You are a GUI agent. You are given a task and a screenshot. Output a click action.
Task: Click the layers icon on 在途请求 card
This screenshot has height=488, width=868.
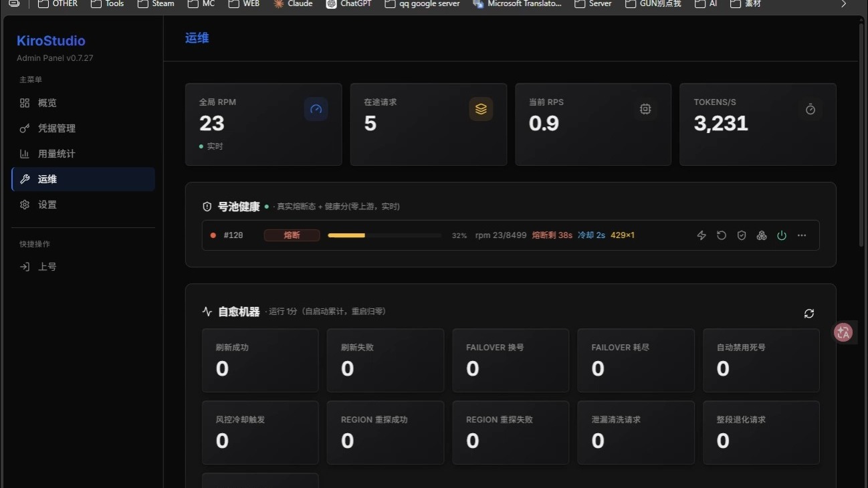[x=481, y=109]
